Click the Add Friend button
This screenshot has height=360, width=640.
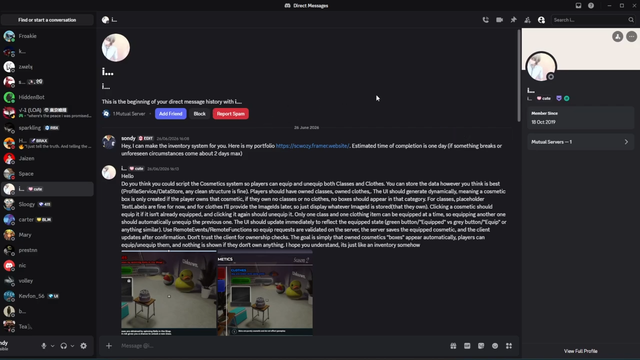[171, 114]
